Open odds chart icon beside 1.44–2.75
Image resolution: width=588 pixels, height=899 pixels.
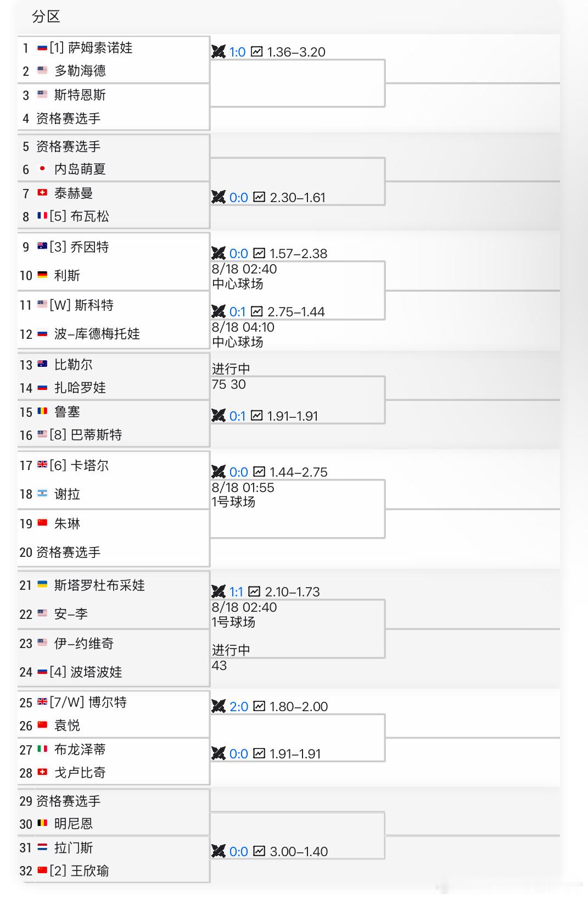(259, 472)
